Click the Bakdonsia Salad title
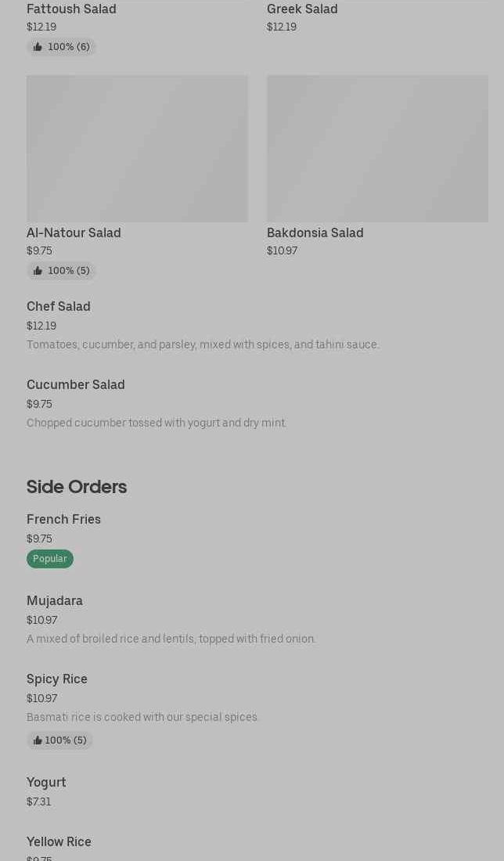Viewport: 504px width, 861px height. (315, 233)
